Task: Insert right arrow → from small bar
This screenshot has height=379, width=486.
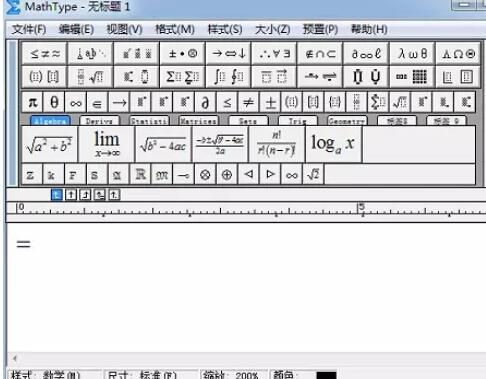Action: [x=119, y=102]
